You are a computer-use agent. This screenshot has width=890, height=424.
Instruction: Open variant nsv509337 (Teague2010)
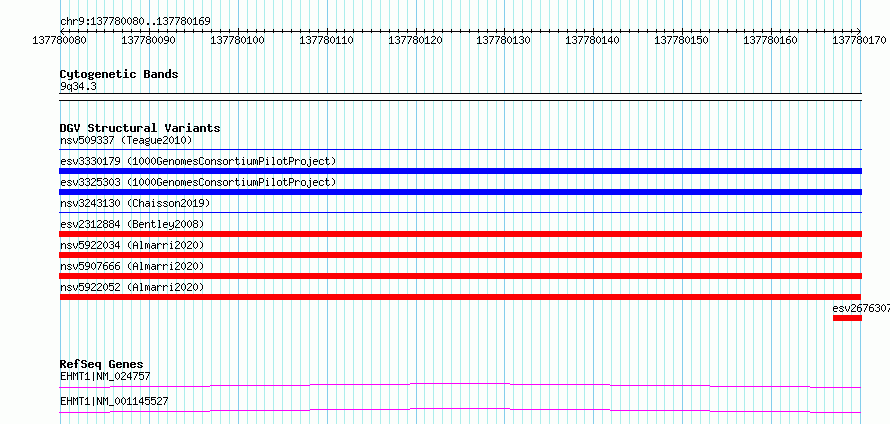tap(126, 140)
